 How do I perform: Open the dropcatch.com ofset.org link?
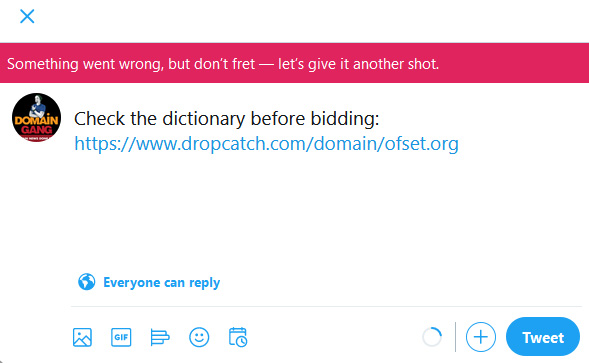[266, 144]
